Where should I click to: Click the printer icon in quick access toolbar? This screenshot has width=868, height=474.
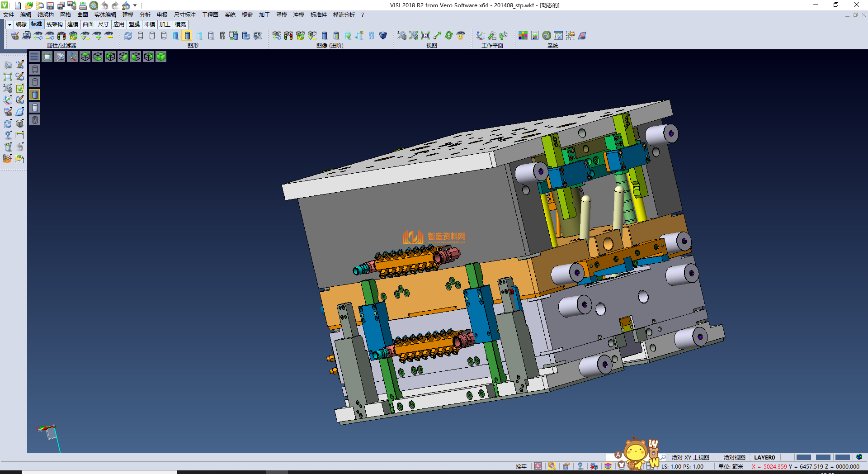tap(83, 5)
